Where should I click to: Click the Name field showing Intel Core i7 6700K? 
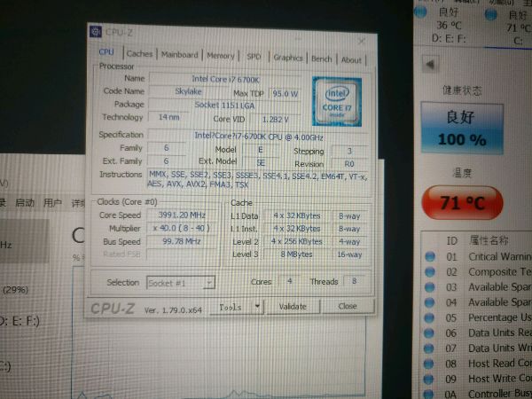click(x=225, y=80)
